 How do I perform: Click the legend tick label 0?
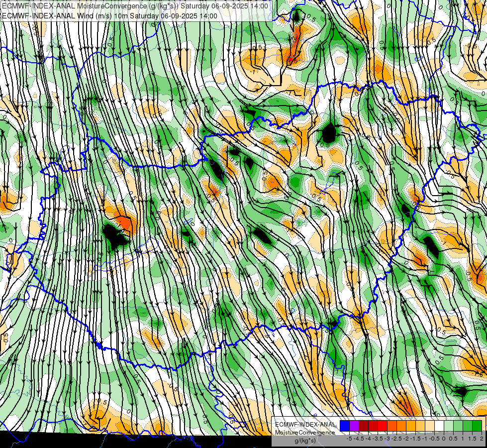pyautogui.click(x=444, y=439)
